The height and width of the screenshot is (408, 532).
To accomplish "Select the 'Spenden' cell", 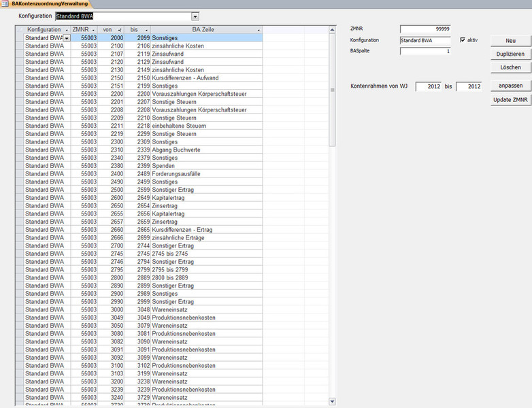I will click(207, 166).
